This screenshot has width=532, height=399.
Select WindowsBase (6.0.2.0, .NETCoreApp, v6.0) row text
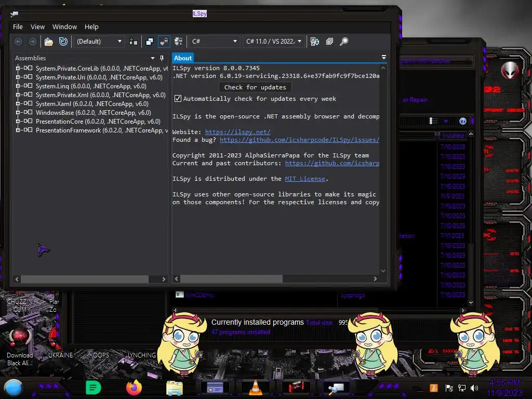tap(94, 113)
